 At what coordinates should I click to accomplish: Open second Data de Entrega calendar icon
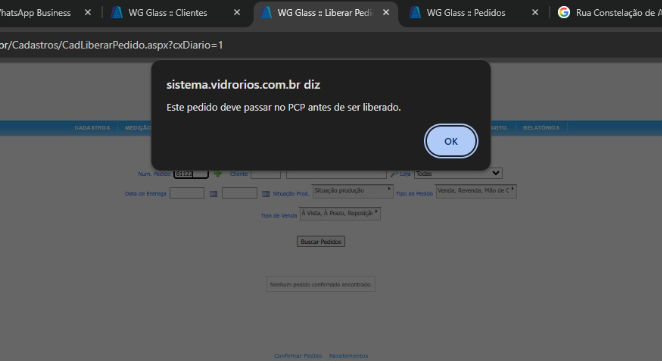pos(266,194)
